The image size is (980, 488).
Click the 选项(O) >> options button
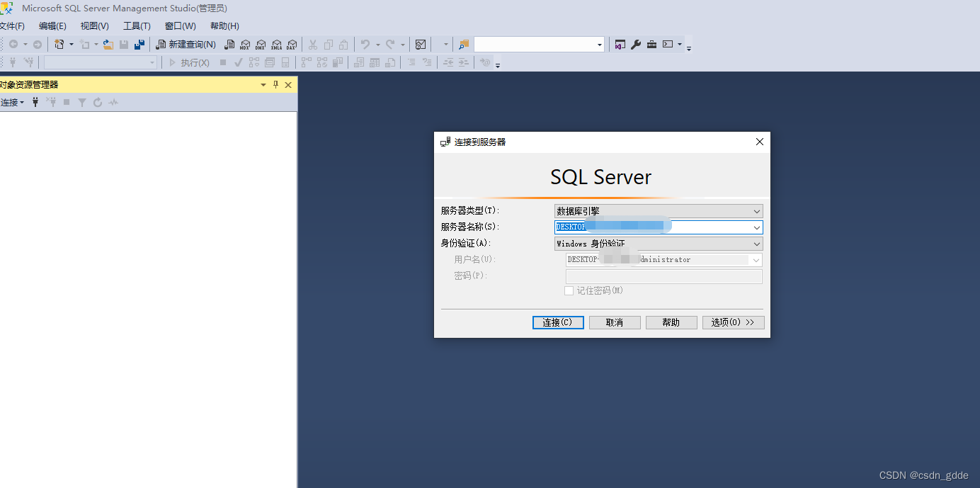click(733, 322)
